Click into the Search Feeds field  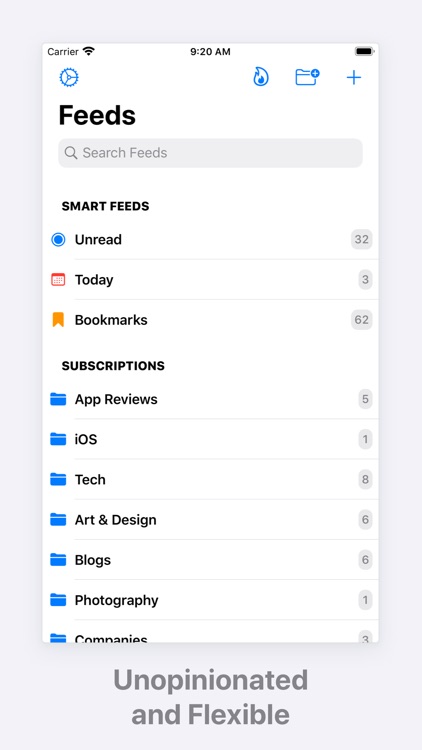[211, 153]
